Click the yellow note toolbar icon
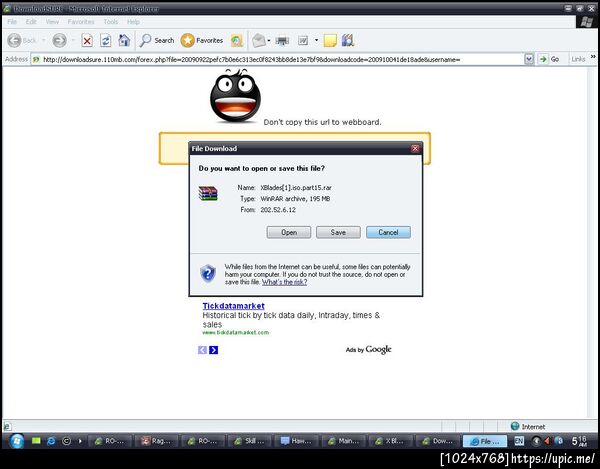Screen dimensions: 600x469 330,41
